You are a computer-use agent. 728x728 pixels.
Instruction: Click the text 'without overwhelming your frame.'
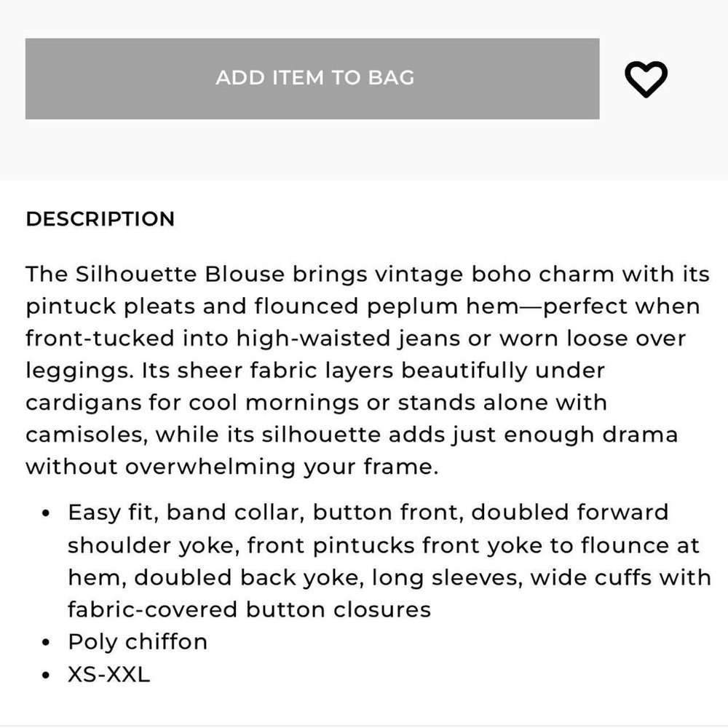pyautogui.click(x=232, y=467)
